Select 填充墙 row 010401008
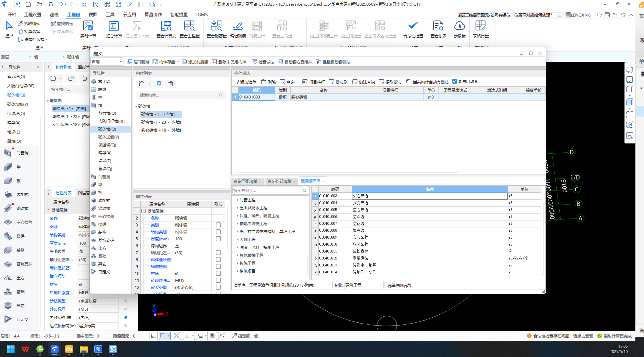644x357 pixels. (426, 230)
